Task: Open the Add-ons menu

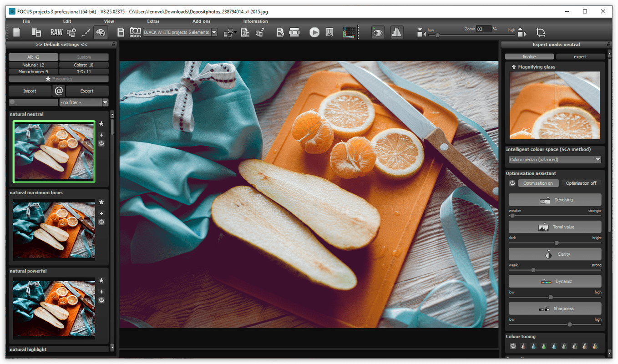Action: pyautogui.click(x=202, y=21)
